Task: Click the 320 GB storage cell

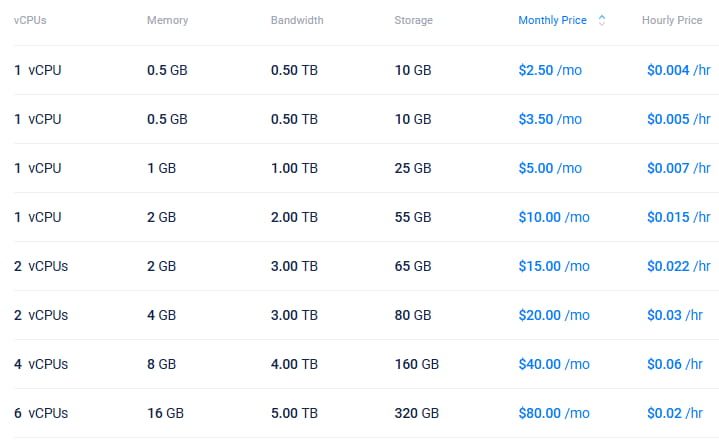Action: tap(416, 413)
